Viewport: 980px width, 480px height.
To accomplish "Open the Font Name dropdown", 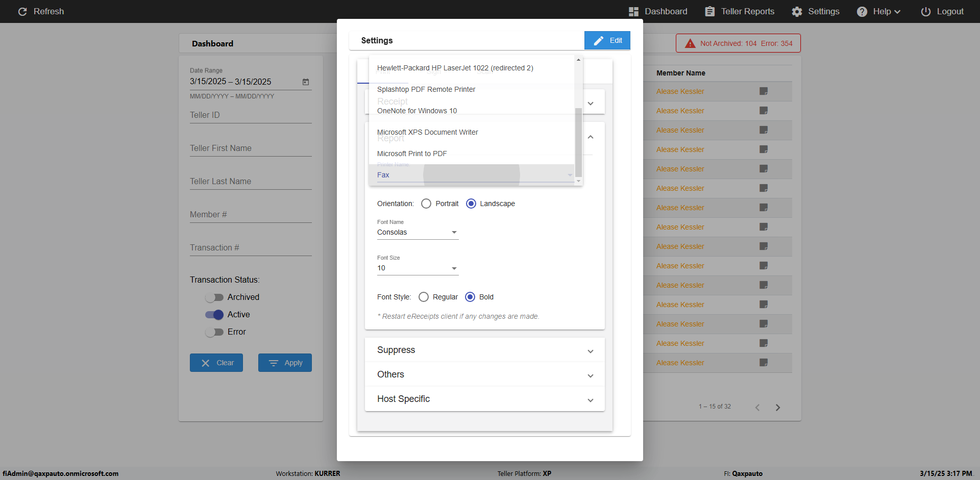I will [418, 233].
